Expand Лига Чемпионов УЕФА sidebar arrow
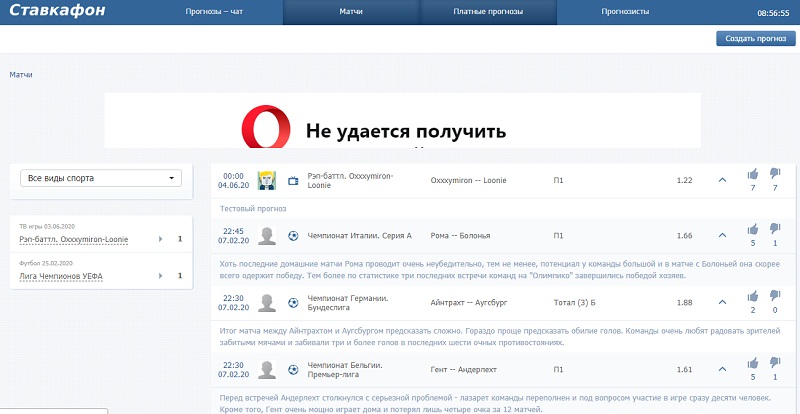This screenshot has width=800, height=414. pos(159,276)
